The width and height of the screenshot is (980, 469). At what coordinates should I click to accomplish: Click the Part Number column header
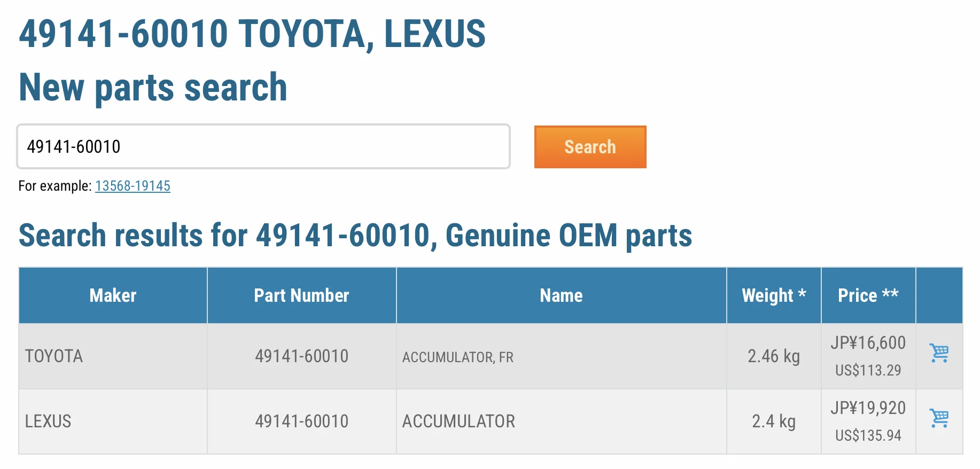click(x=301, y=295)
